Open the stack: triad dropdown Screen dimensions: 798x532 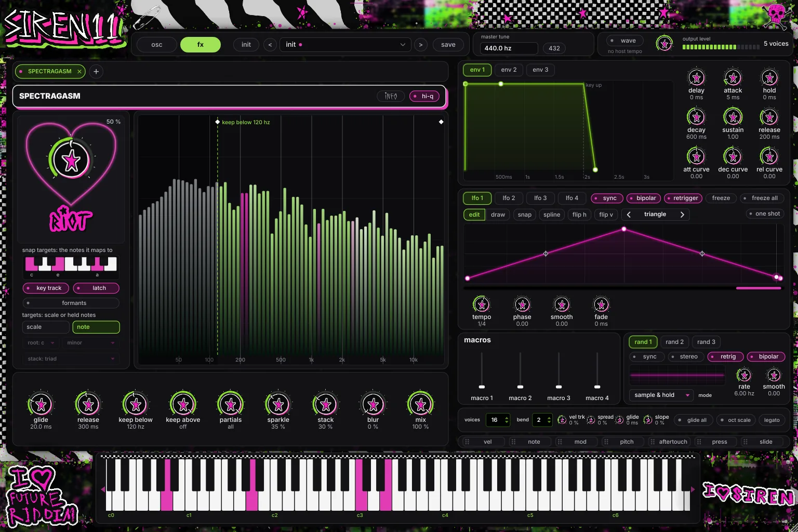click(71, 359)
